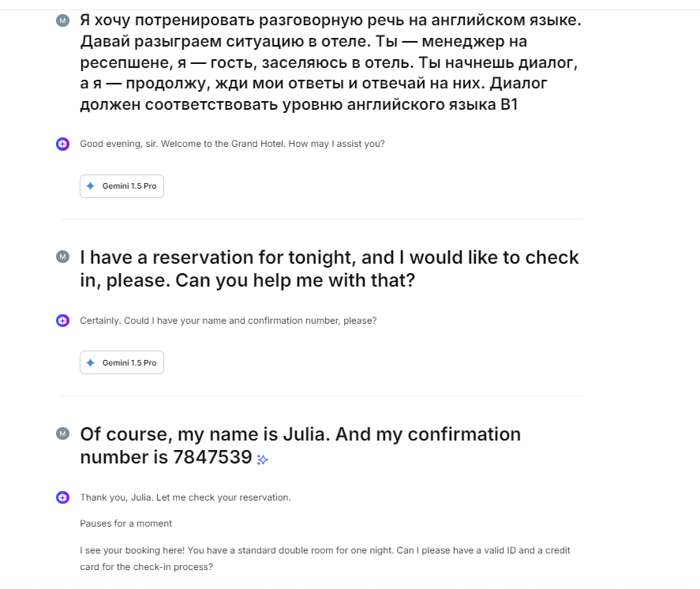Click the sparkle icon in the first Gemini badge
The width and height of the screenshot is (700, 589).
91,186
